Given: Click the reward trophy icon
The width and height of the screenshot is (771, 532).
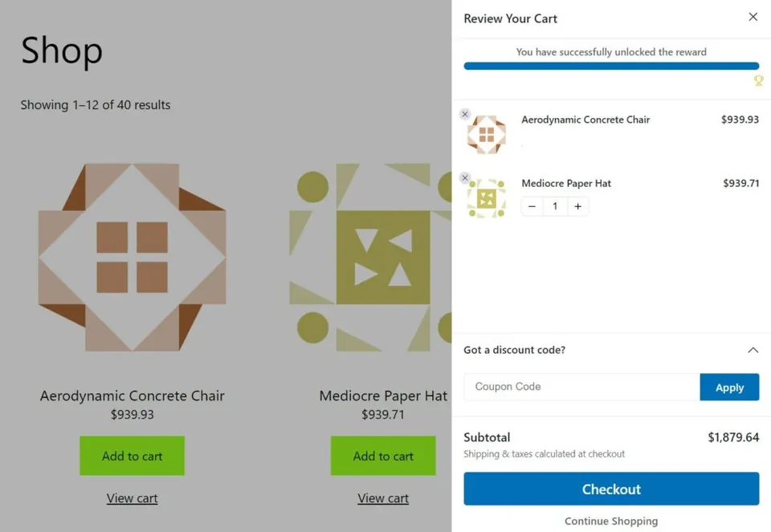Looking at the screenshot, I should tap(759, 80).
